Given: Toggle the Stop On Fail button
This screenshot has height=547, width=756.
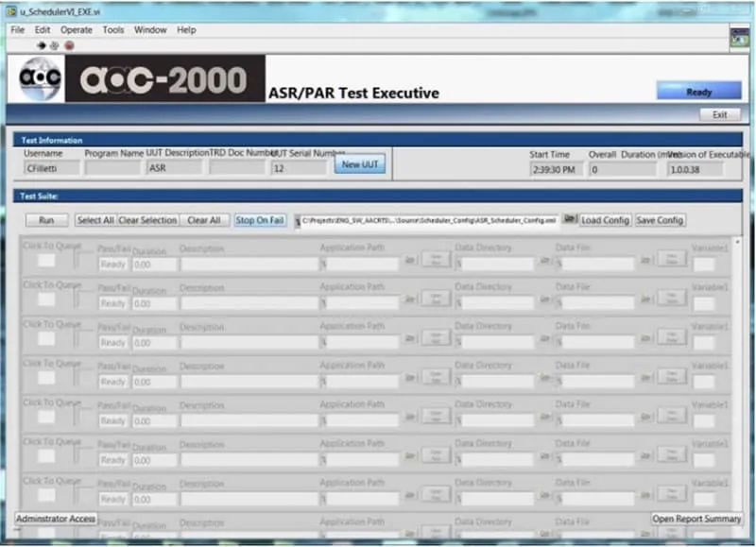Looking at the screenshot, I should click(x=259, y=220).
